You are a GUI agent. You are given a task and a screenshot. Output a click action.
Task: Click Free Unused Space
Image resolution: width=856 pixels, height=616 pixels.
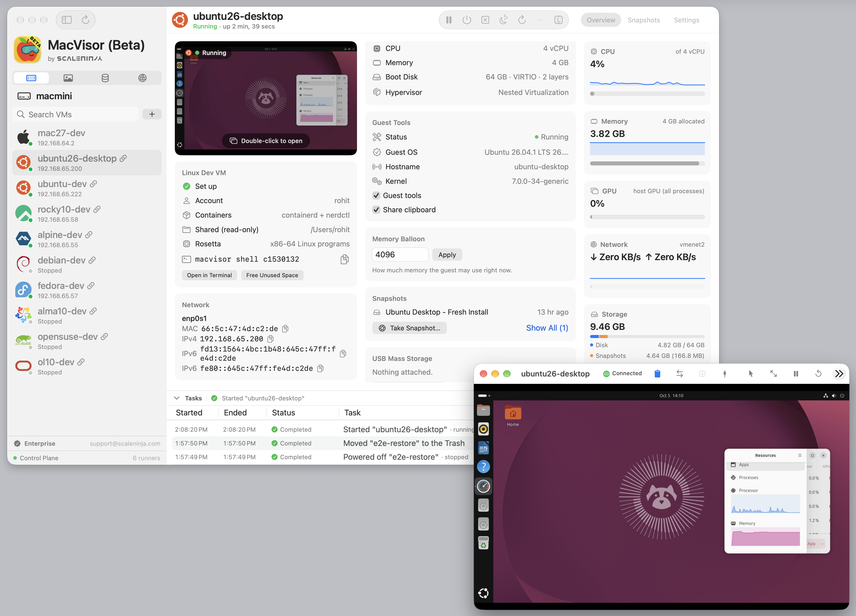pyautogui.click(x=272, y=275)
